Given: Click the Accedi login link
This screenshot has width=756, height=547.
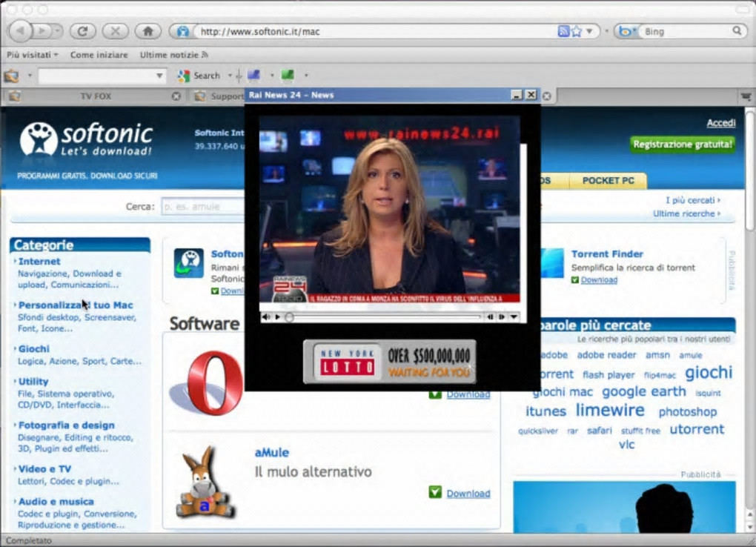Looking at the screenshot, I should [721, 123].
